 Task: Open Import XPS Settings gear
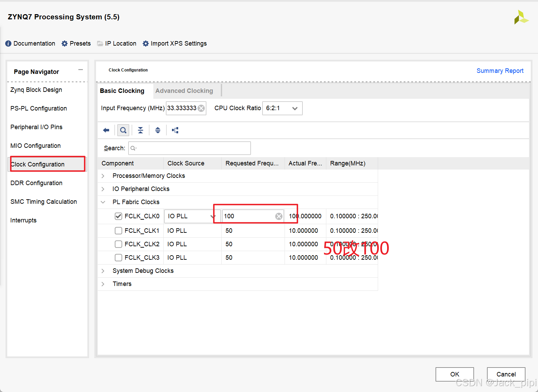(146, 44)
